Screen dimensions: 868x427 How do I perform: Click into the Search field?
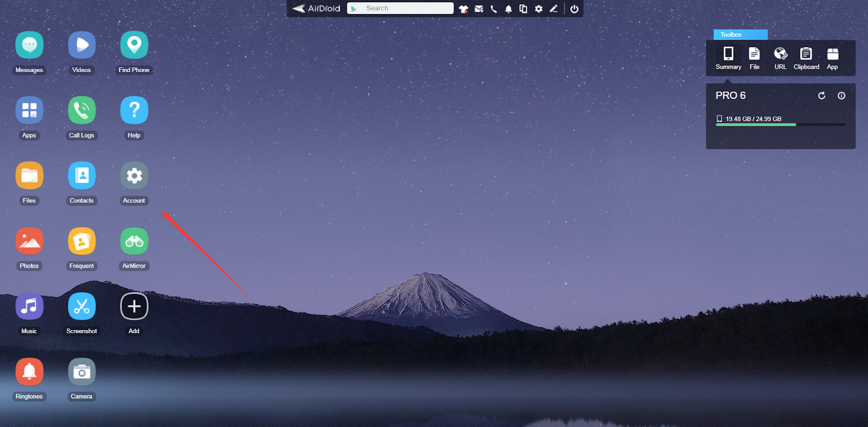pyautogui.click(x=400, y=8)
